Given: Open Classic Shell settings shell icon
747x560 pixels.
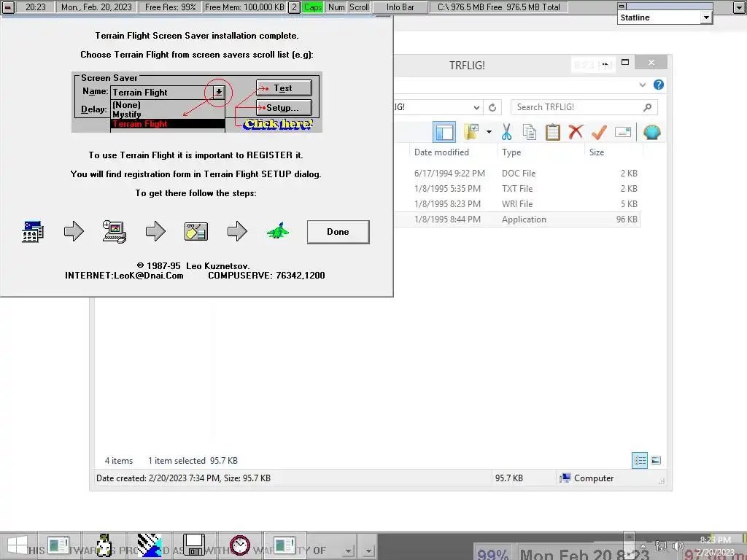Looking at the screenshot, I should coord(651,132).
